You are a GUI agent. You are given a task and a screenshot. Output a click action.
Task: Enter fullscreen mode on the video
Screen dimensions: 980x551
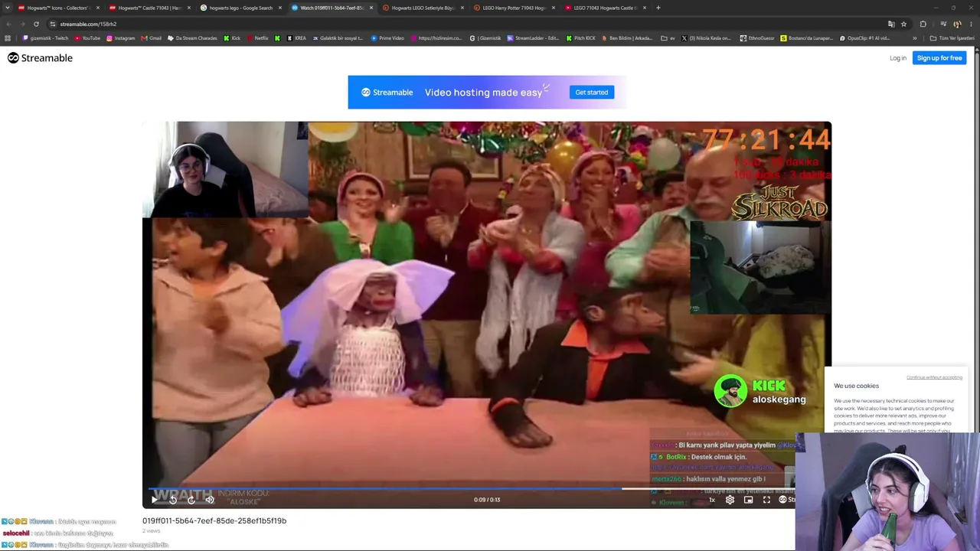(x=766, y=500)
